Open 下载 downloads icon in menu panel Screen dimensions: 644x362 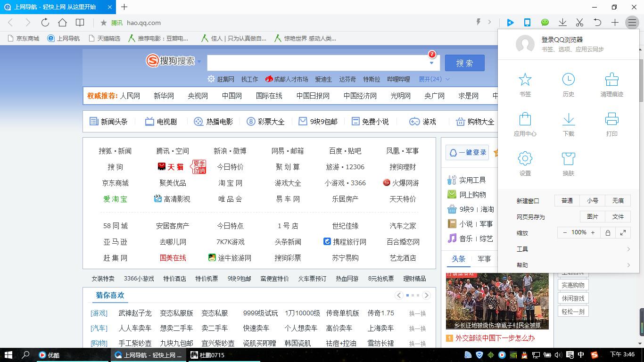click(x=569, y=119)
